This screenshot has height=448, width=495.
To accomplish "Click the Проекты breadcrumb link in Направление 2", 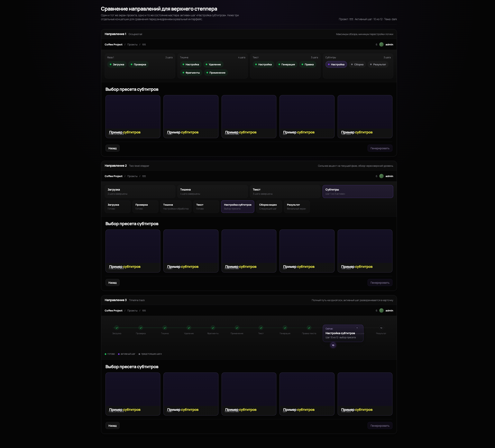I will 132,176.
